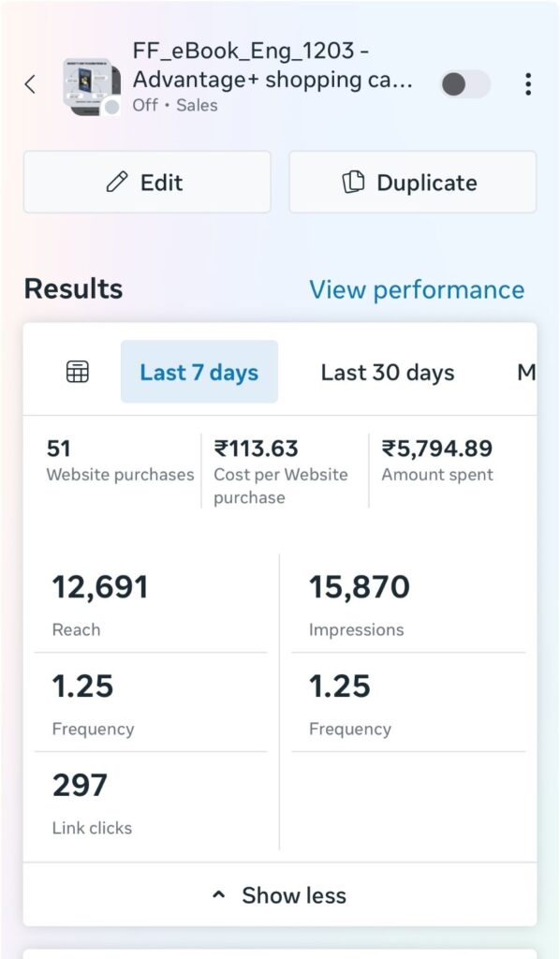
Task: Open the campaign ad thumbnail
Action: pos(93,86)
